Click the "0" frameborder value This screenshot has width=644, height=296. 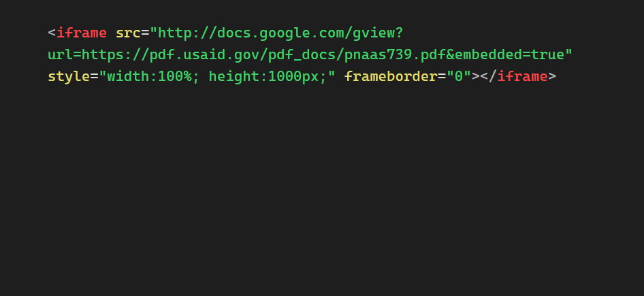[459, 76]
